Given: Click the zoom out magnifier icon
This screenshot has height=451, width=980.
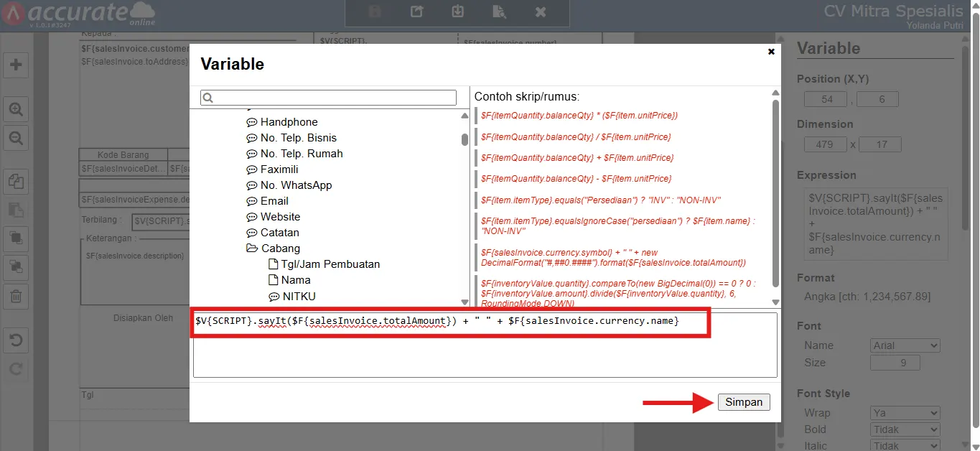Looking at the screenshot, I should click(x=16, y=137).
